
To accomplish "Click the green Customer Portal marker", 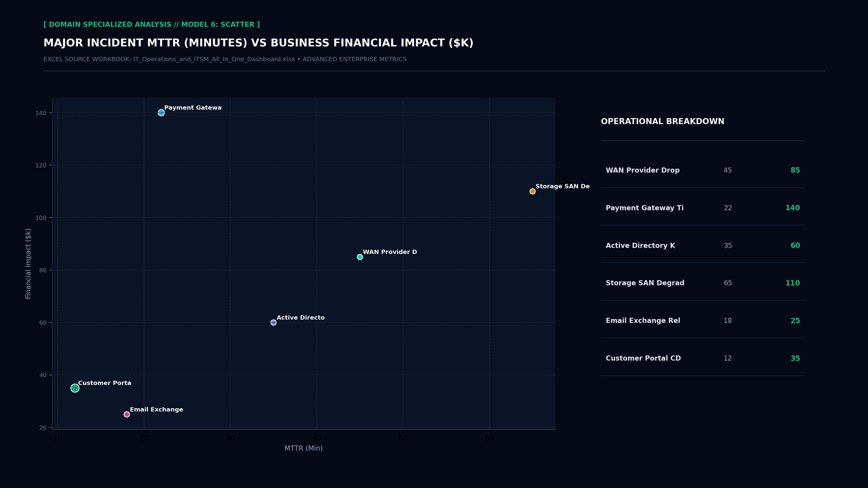I will [x=75, y=388].
